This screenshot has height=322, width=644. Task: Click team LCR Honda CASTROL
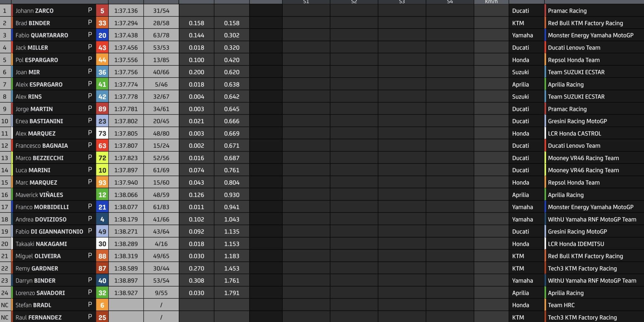574,133
